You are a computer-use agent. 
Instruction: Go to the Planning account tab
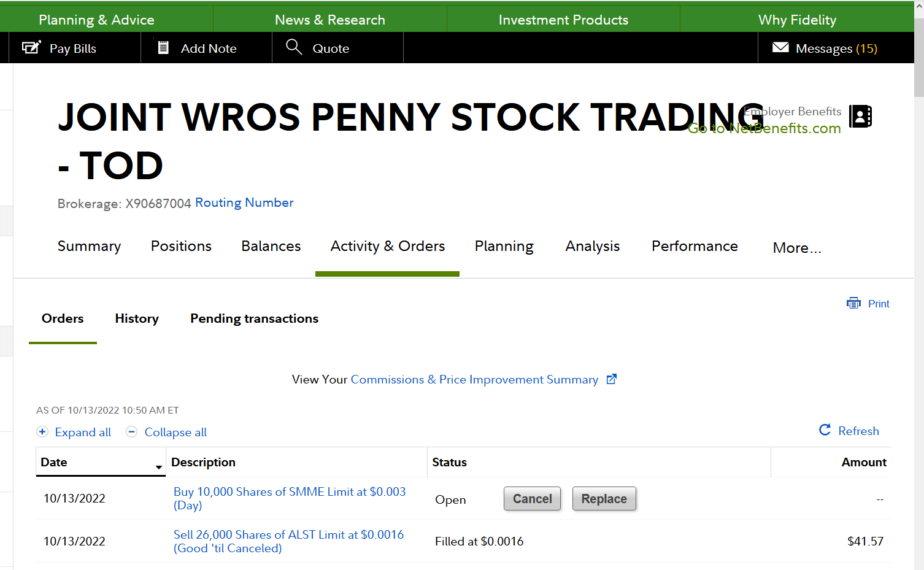point(504,246)
